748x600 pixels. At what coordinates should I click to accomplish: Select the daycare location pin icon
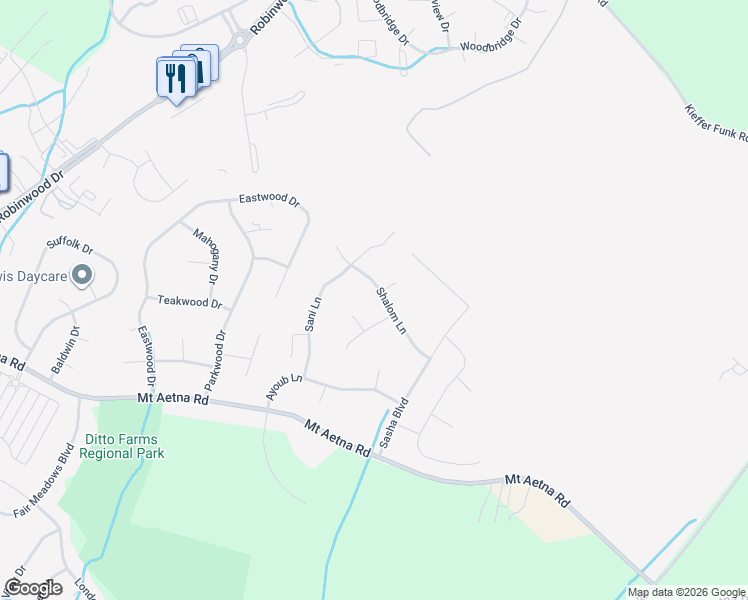[x=82, y=276]
